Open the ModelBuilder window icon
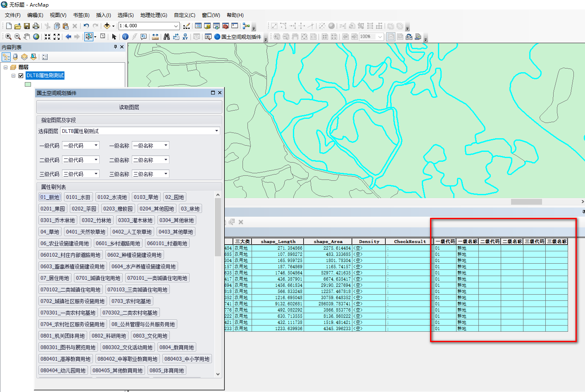Image resolution: width=585 pixels, height=392 pixels. tap(246, 26)
